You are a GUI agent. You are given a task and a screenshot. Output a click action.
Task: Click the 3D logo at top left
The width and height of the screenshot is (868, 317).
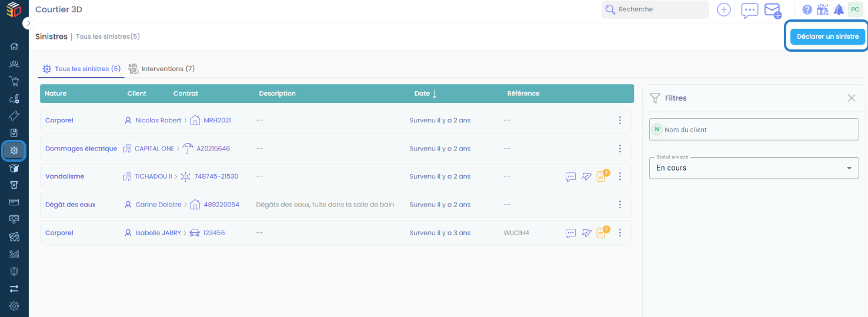(x=14, y=10)
